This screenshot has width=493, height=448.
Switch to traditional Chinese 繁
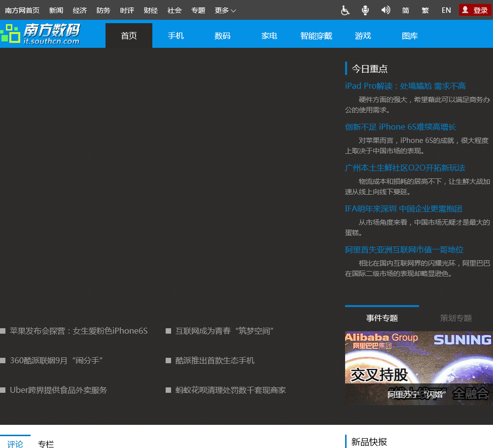point(425,10)
